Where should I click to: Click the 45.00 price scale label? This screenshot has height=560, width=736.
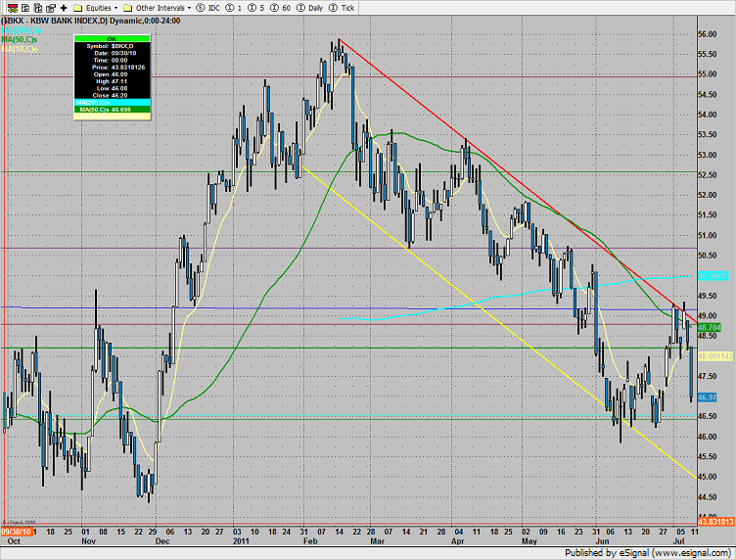(x=708, y=477)
